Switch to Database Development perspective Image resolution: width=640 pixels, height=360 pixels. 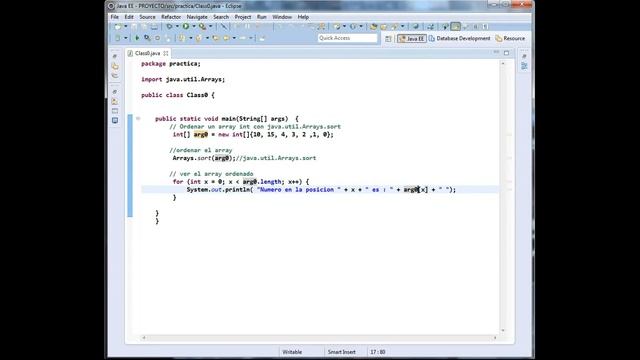pos(459,38)
